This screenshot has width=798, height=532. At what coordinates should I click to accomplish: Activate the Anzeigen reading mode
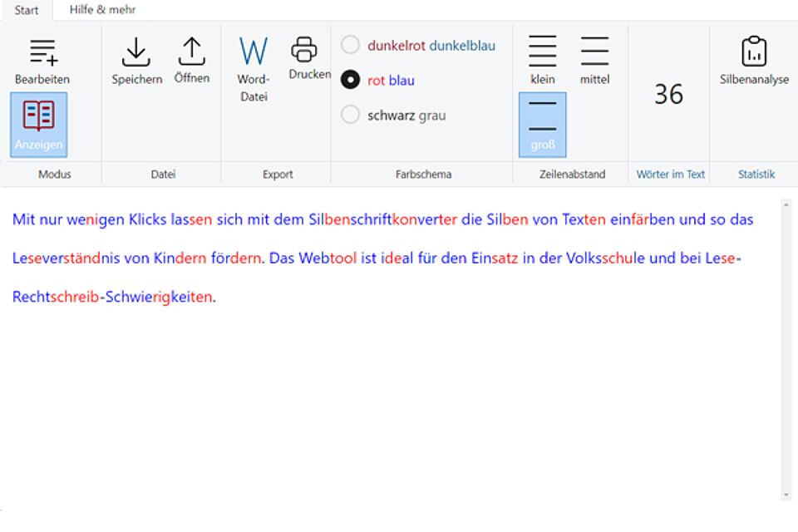tap(39, 125)
